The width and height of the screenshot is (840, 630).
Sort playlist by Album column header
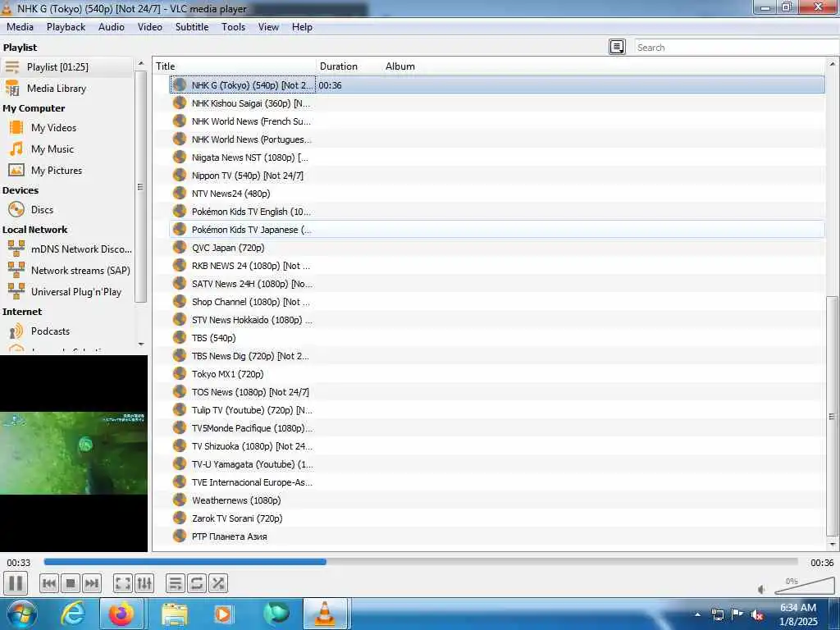click(x=604, y=66)
